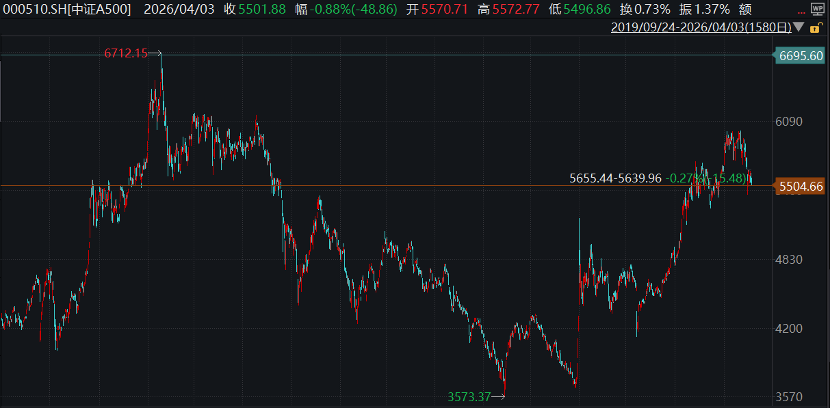Toggle the yellow unlock padlock icon
This screenshot has height=408, width=830.
click(814, 28)
